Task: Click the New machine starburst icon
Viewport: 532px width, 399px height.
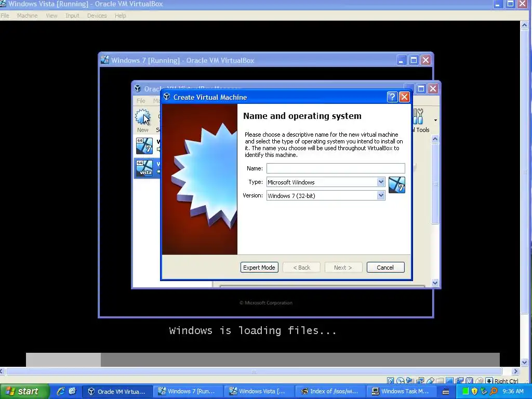Action: [x=142, y=117]
